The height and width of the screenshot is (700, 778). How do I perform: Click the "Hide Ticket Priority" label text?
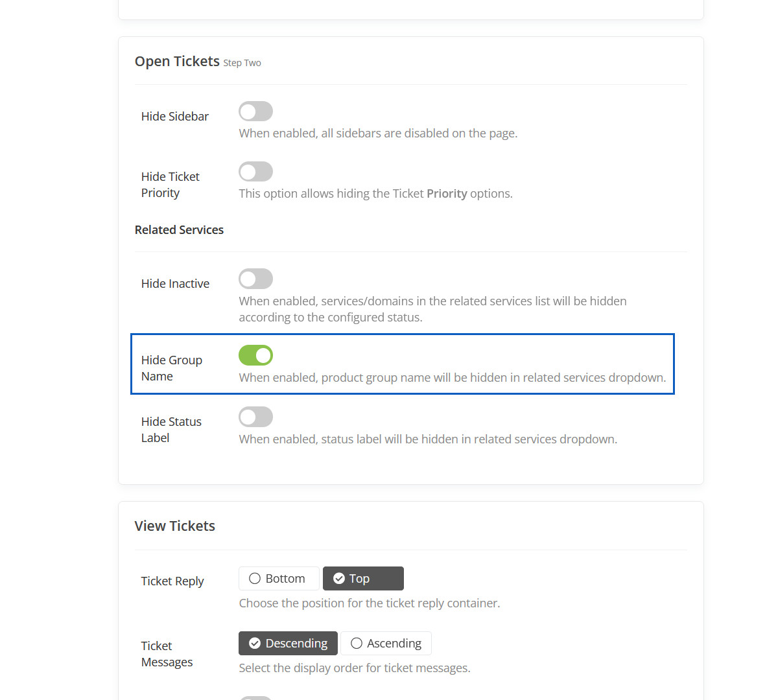coord(170,185)
